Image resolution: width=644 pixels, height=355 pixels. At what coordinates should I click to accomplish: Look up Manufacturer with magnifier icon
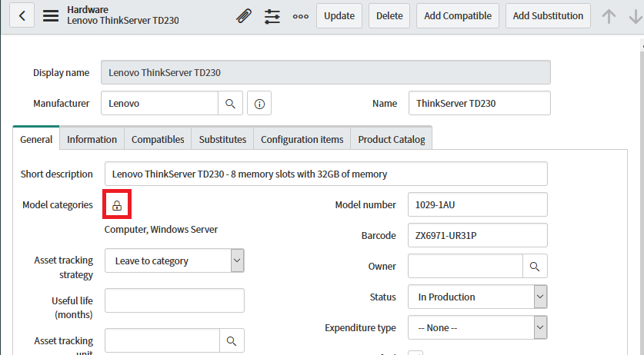(x=230, y=104)
